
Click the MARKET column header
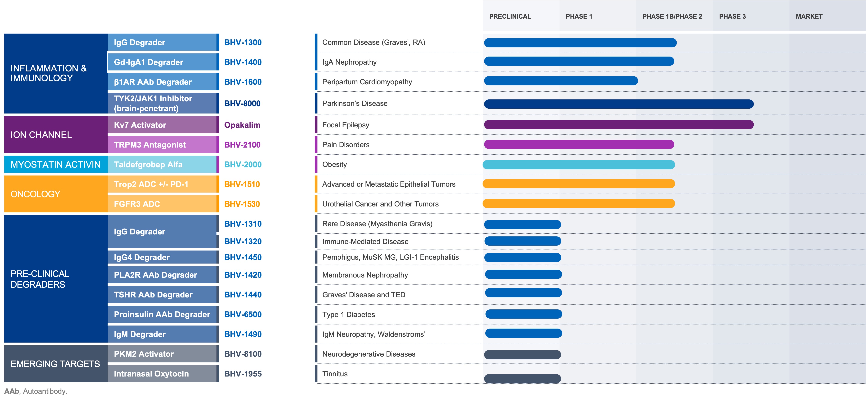click(809, 16)
